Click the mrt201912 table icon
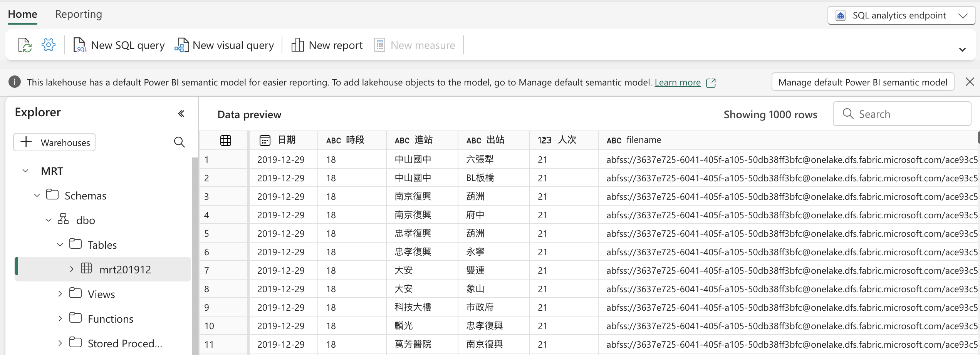980x355 pixels. [86, 268]
